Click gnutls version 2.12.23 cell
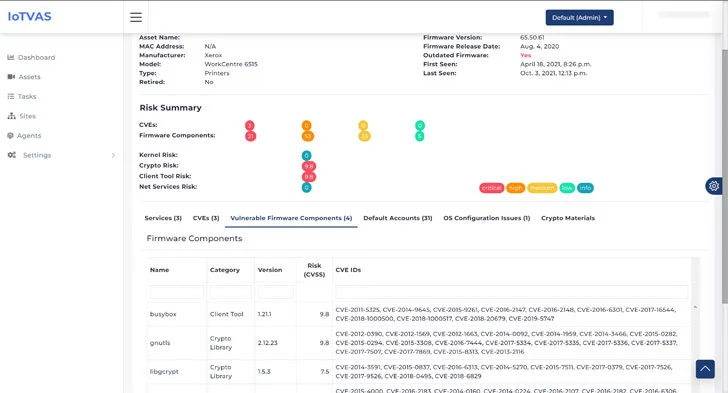Screen dimensions: 728x393 tap(267, 343)
